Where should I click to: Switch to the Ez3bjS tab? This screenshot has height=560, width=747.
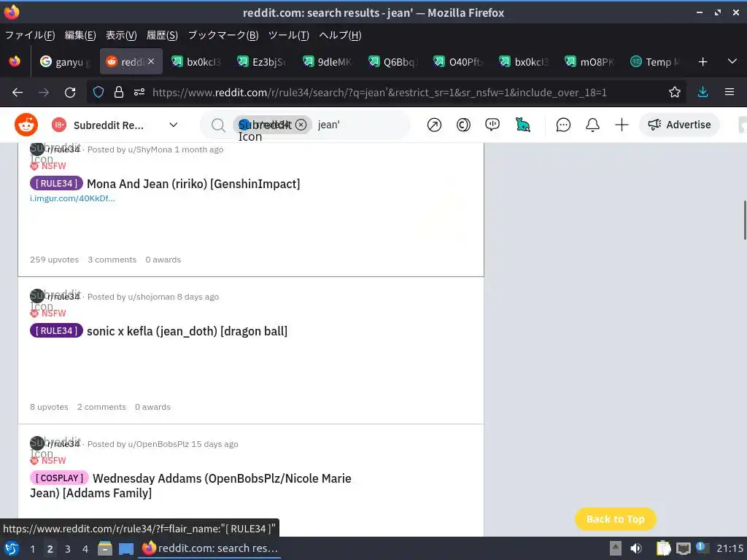[x=262, y=62]
